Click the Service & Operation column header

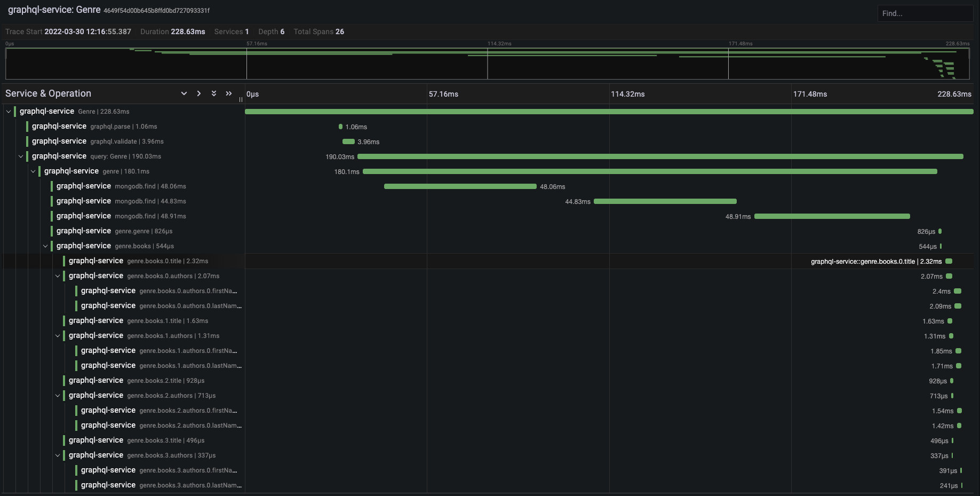[x=49, y=93]
